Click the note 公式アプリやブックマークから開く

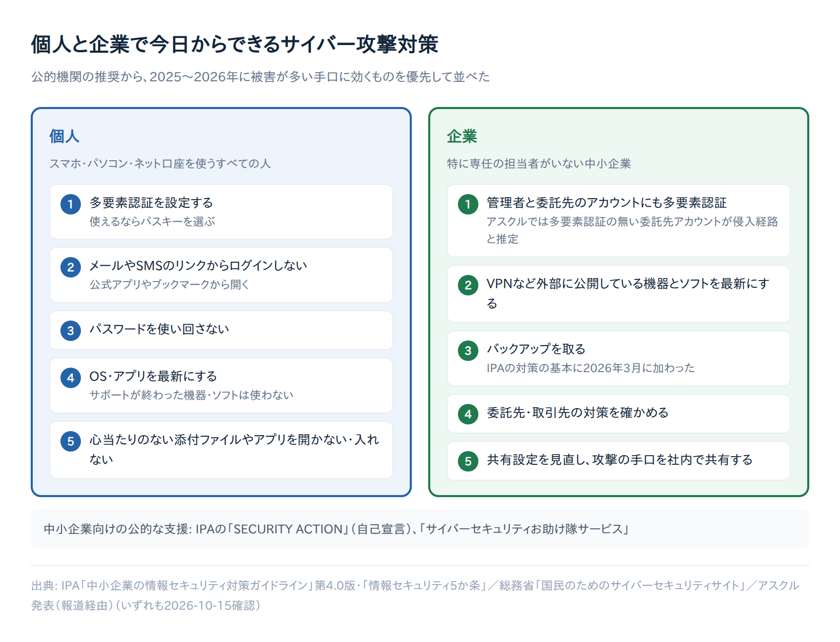[170, 285]
